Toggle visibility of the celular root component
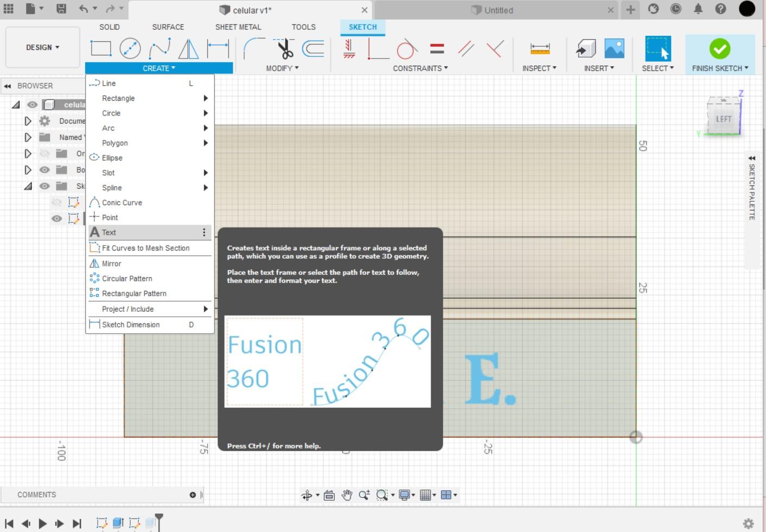This screenshot has height=532, width=766. pos(33,105)
